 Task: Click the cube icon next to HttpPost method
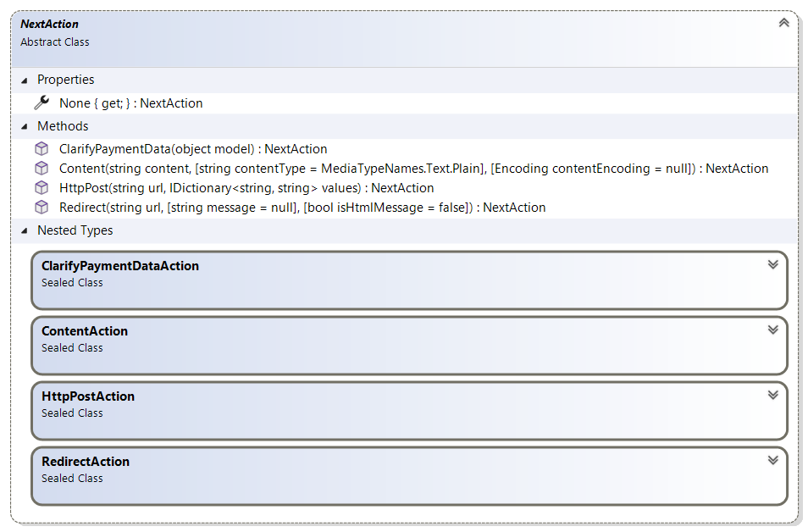click(x=42, y=188)
